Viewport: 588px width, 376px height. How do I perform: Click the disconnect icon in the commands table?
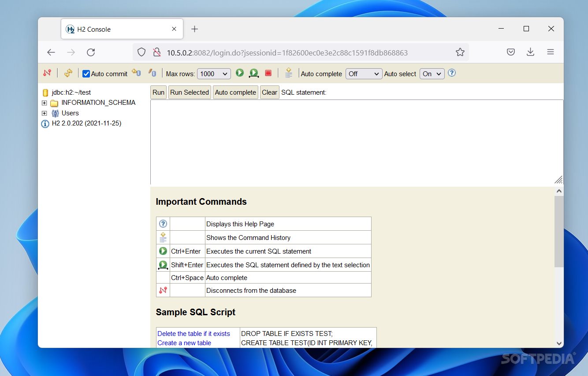click(x=163, y=290)
